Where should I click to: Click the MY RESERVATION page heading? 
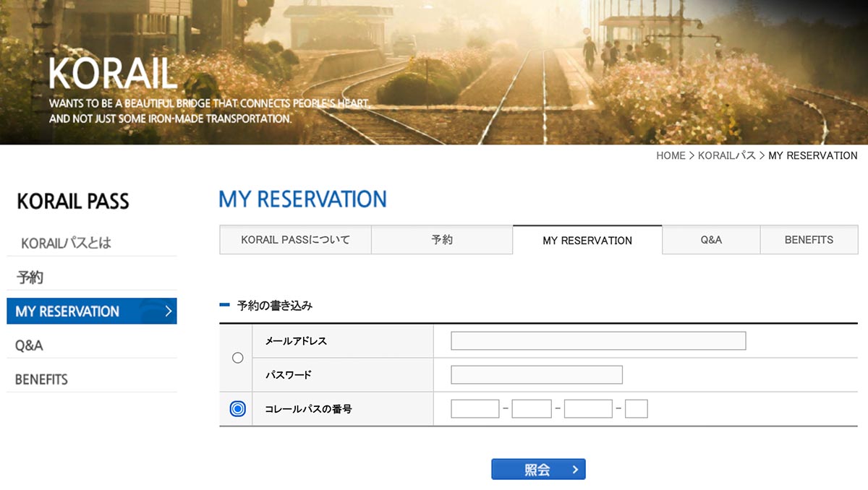pos(303,199)
